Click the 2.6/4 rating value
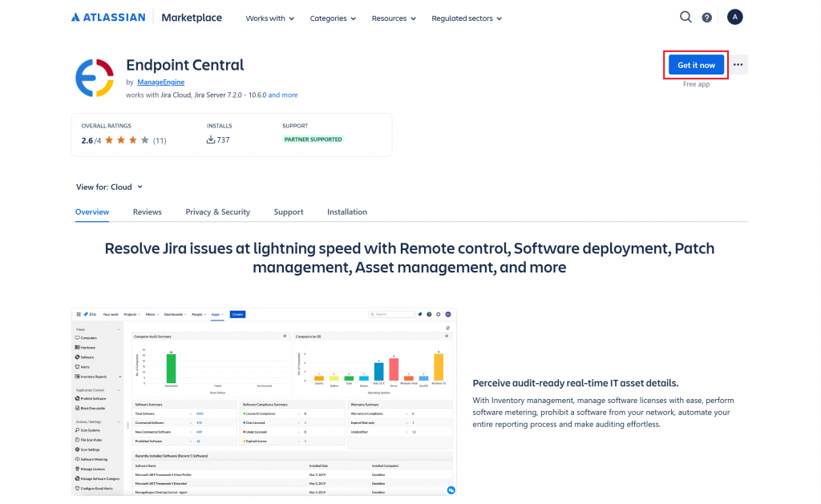 tap(91, 140)
